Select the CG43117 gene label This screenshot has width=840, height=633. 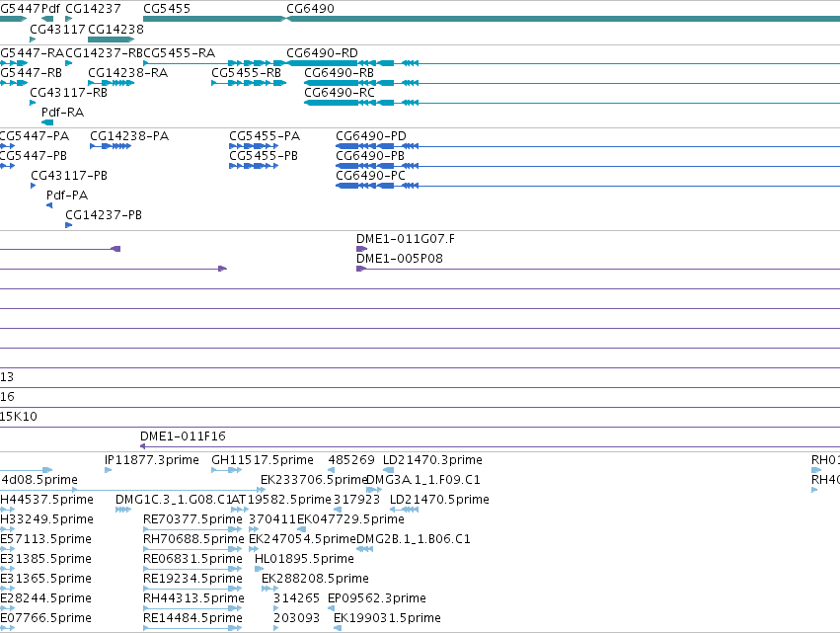tap(57, 29)
